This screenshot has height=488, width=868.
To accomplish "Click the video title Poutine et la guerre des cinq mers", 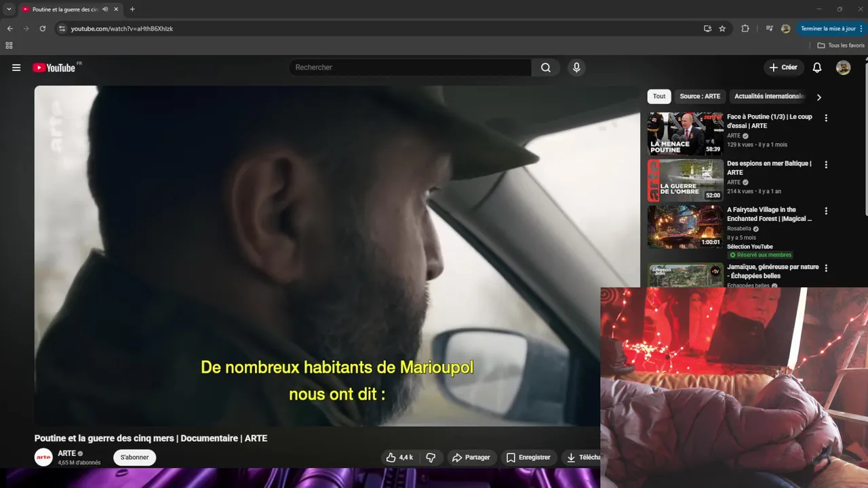I will point(151,439).
